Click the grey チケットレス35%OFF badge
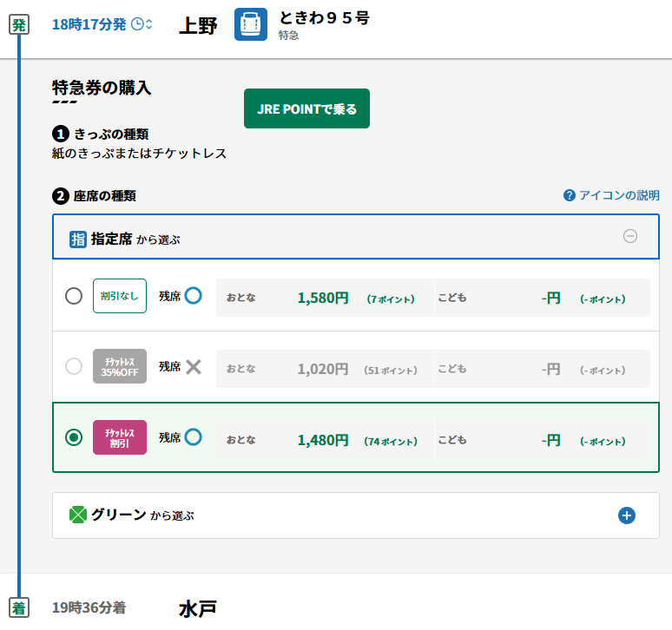The width and height of the screenshot is (672, 630). 120,366
